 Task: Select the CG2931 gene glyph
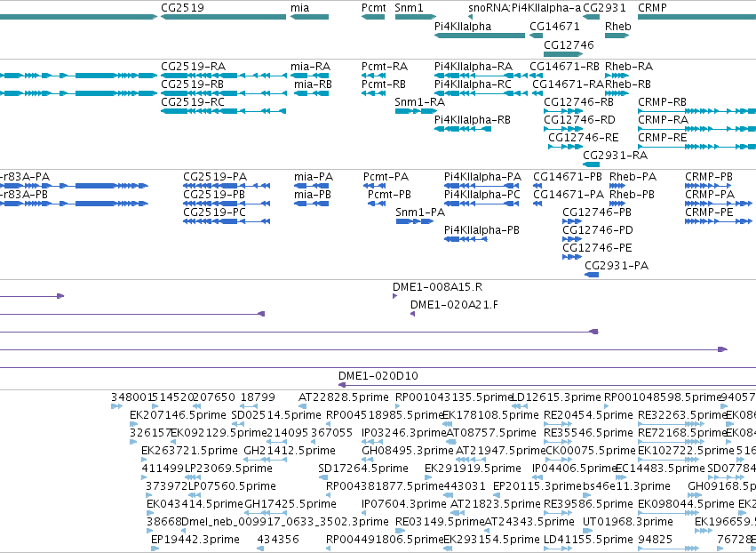point(591,17)
